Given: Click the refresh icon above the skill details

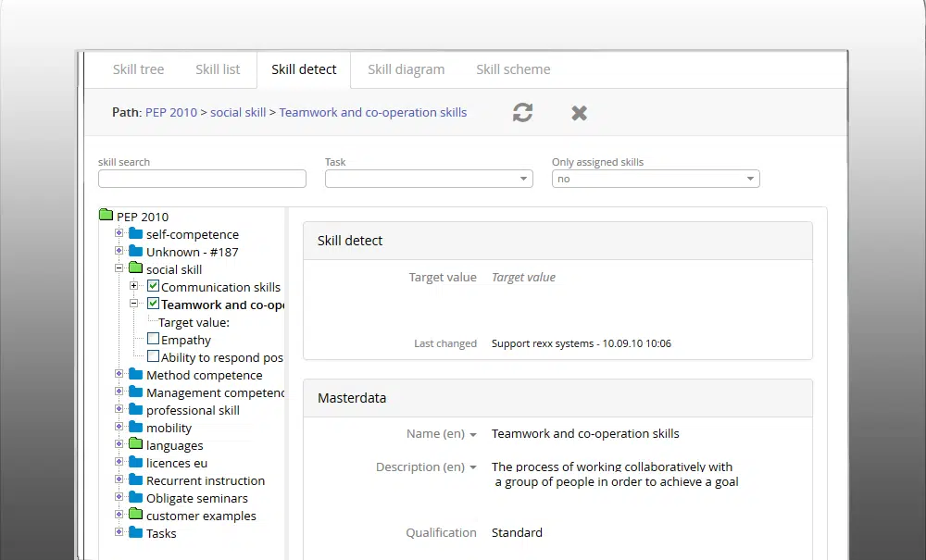Looking at the screenshot, I should coord(522,112).
